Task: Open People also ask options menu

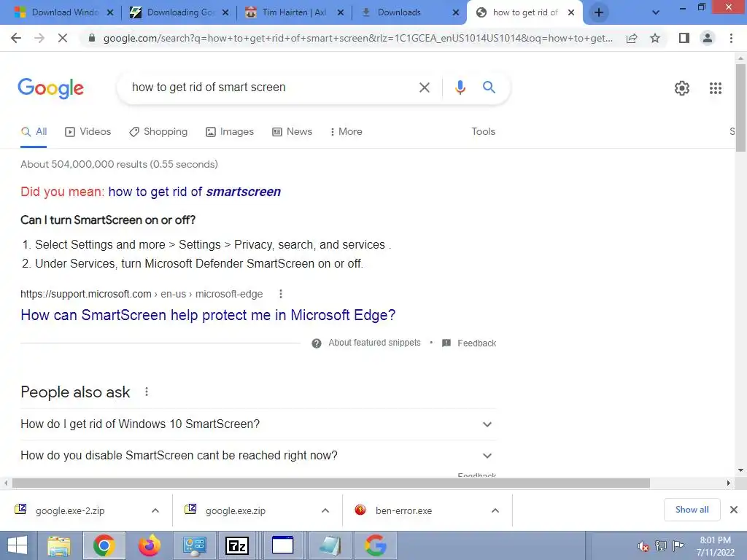Action: (x=146, y=392)
